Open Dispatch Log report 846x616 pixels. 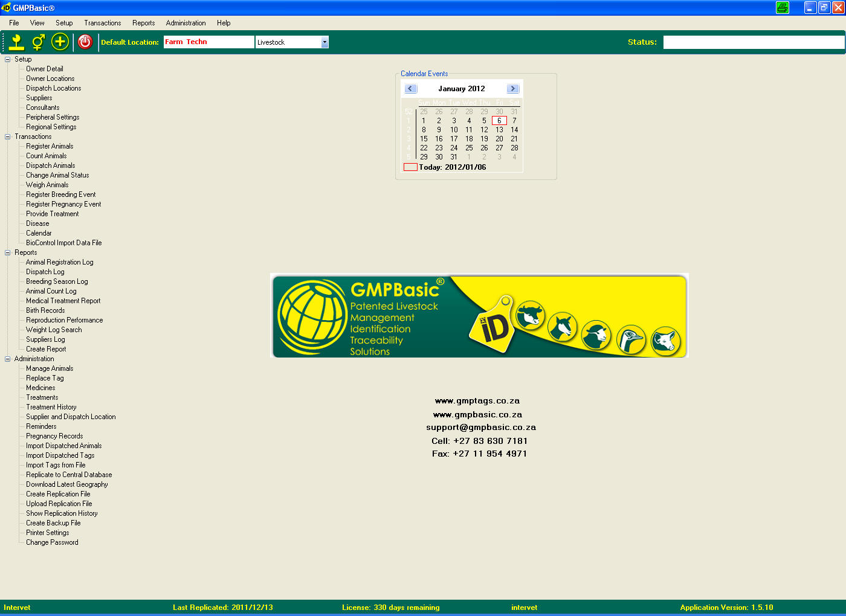click(45, 272)
